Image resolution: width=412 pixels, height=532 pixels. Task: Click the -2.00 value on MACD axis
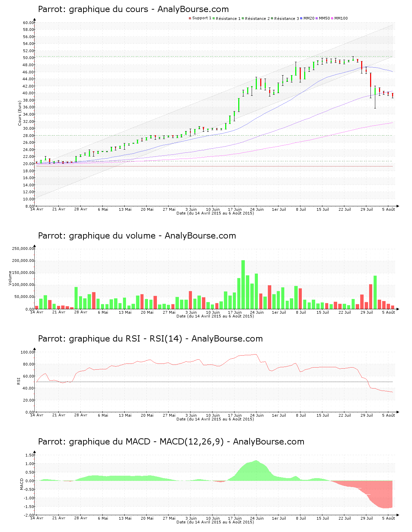coord(29,515)
